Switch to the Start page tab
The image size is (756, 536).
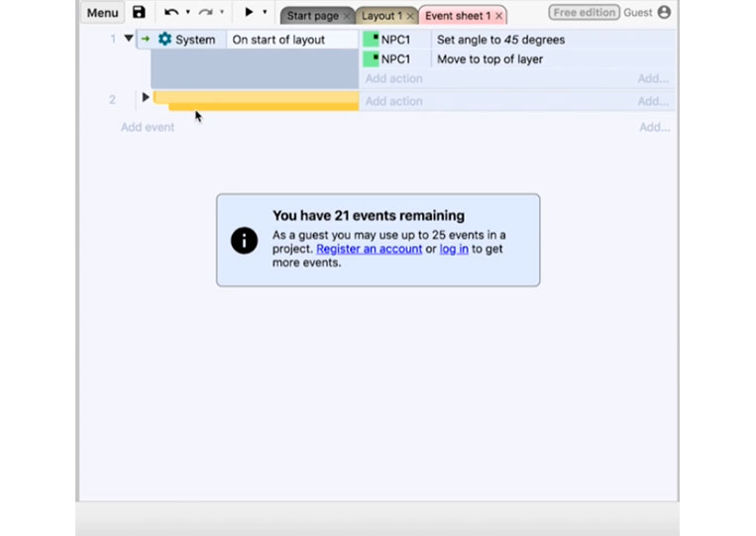coord(312,16)
